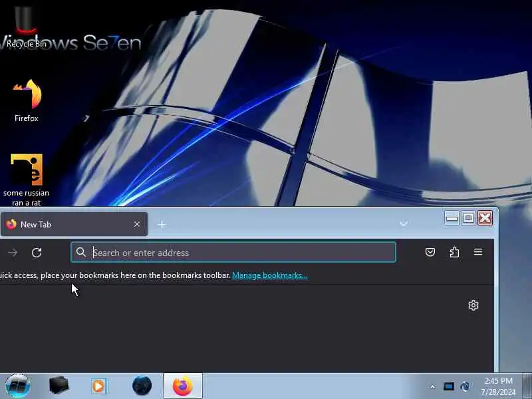Reload the current page
Screen dimensions: 532x399
[x=37, y=253]
